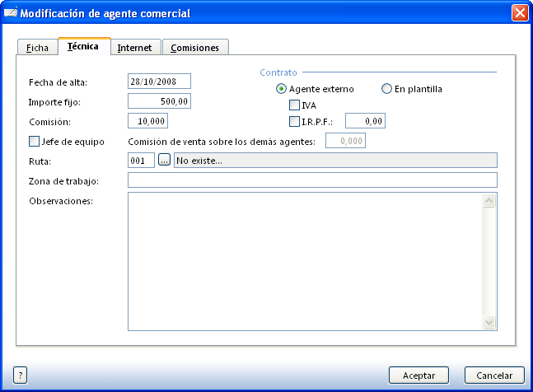The width and height of the screenshot is (533, 392).
Task: Focus the Importe fijo amount field
Action: pyautogui.click(x=159, y=101)
